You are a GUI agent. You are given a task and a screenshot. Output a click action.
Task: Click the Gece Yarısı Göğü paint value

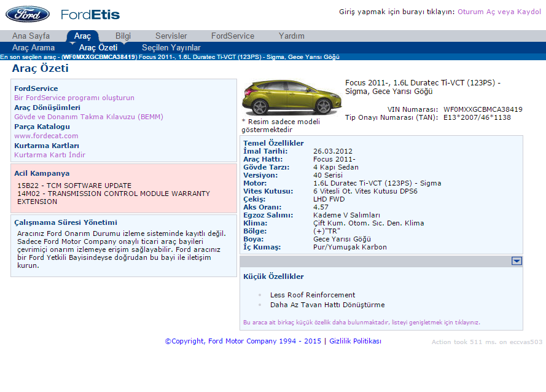tap(342, 240)
